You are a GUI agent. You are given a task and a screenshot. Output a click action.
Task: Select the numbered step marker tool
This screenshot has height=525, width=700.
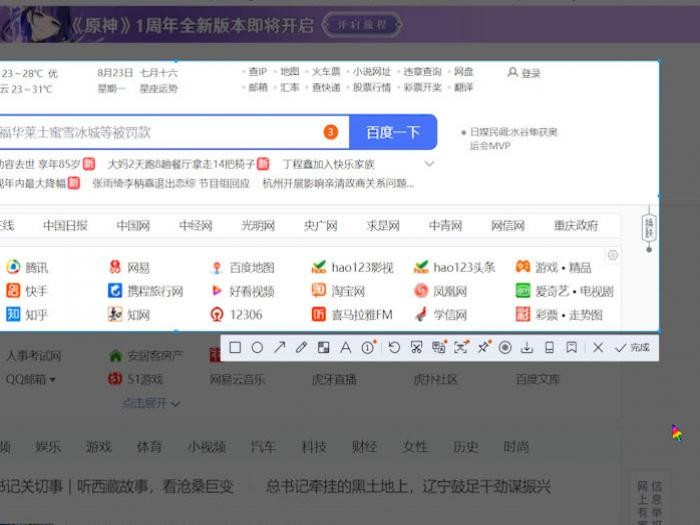[x=368, y=347]
